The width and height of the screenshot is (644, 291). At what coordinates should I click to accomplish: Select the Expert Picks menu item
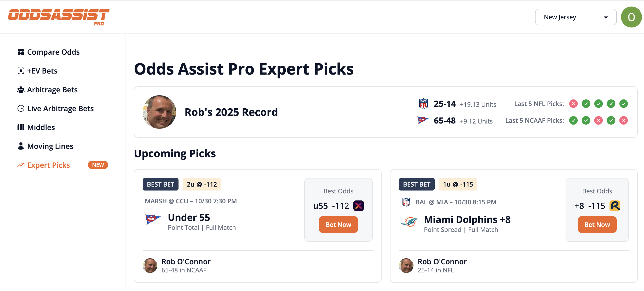click(x=48, y=165)
